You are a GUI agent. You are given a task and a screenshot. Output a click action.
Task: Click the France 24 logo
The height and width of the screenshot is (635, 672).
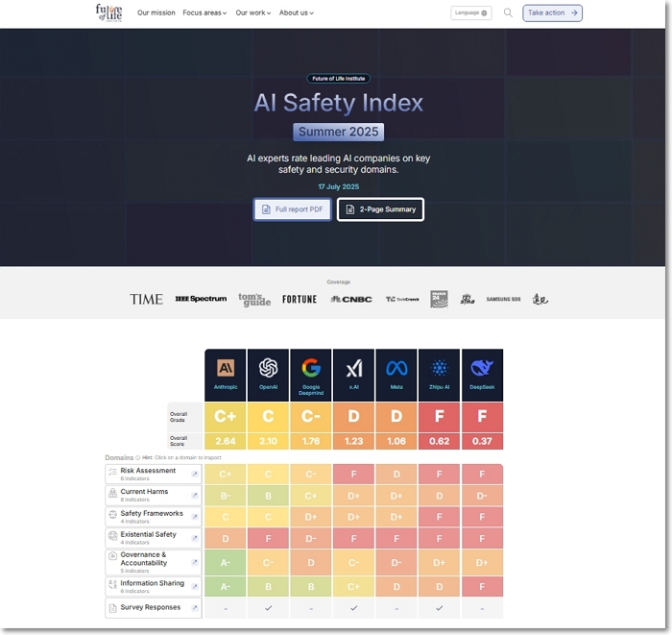[439, 300]
